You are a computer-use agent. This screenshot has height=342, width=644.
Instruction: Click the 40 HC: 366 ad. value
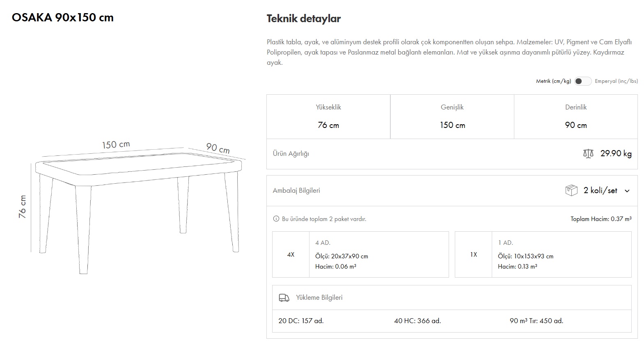click(x=417, y=321)
